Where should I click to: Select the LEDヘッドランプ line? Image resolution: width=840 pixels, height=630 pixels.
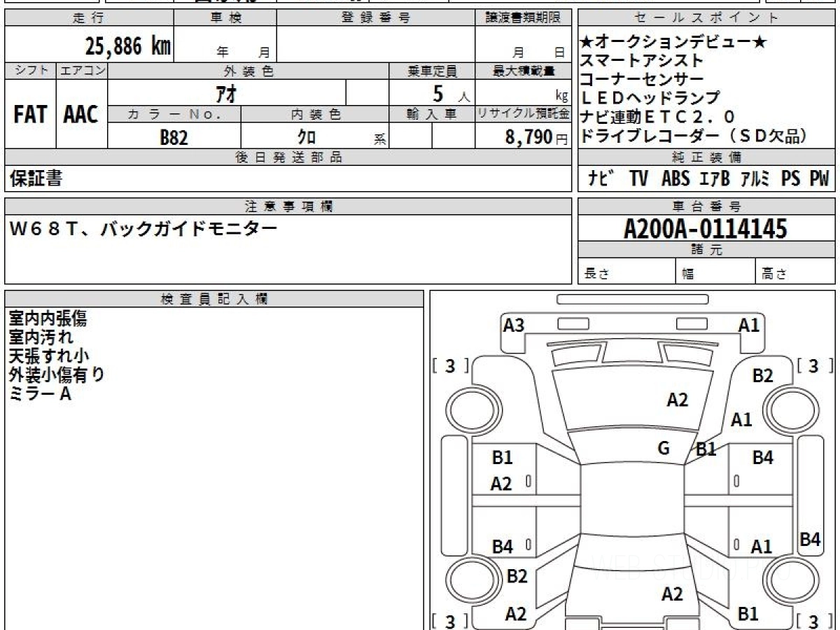coord(650,99)
